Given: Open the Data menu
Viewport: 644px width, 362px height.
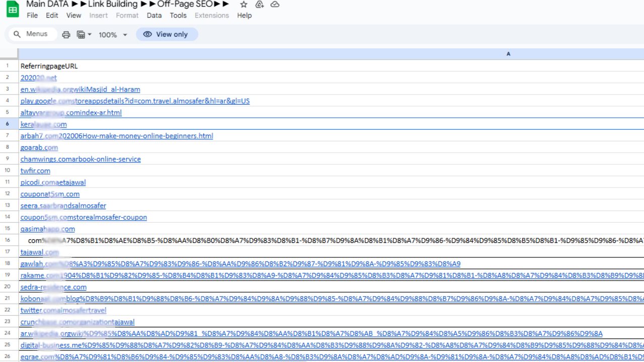Looking at the screenshot, I should pyautogui.click(x=154, y=16).
